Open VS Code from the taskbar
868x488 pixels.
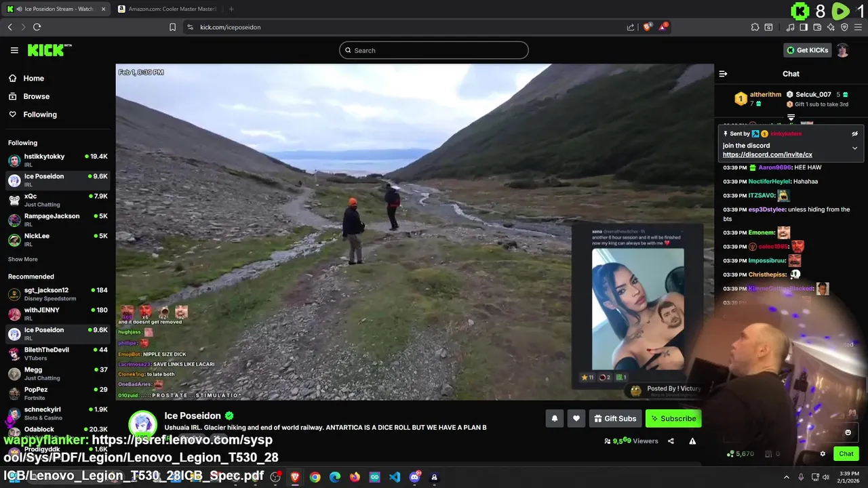click(395, 477)
